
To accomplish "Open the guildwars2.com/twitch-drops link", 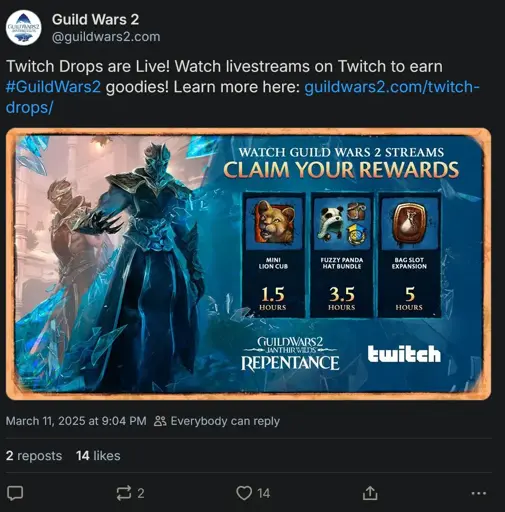I will 242,97.
